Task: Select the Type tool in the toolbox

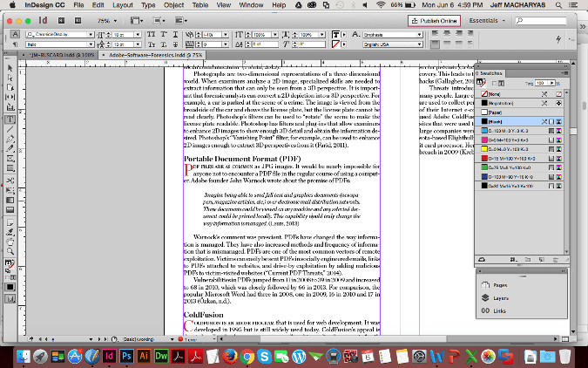Action: 9,119
